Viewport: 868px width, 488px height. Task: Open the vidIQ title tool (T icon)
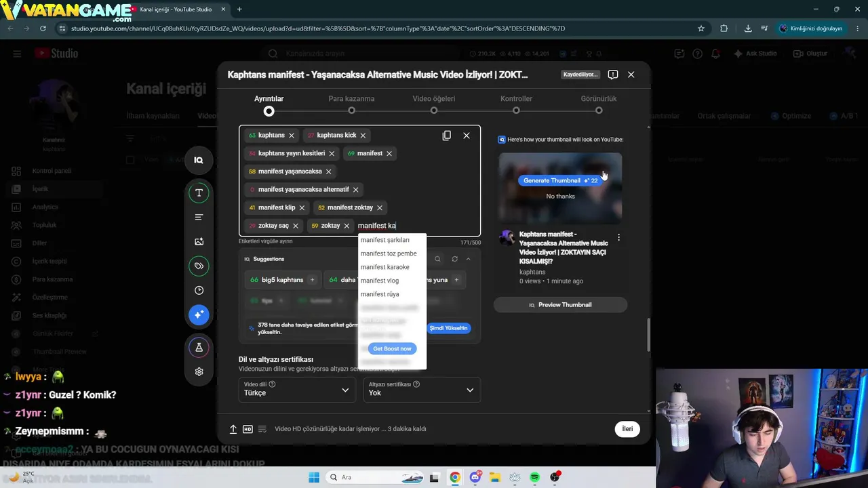pyautogui.click(x=199, y=193)
